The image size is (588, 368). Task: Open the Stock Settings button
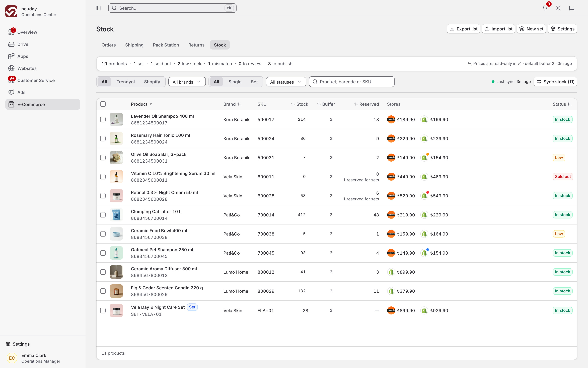562,29
